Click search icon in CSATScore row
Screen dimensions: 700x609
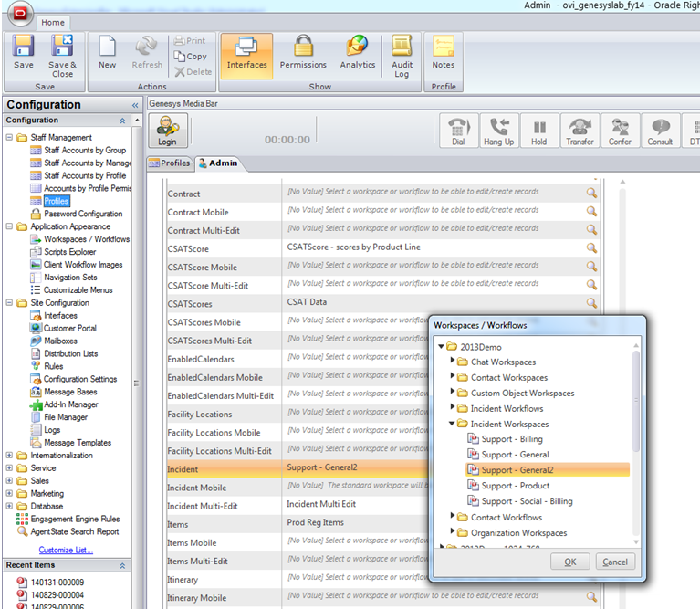coord(591,247)
